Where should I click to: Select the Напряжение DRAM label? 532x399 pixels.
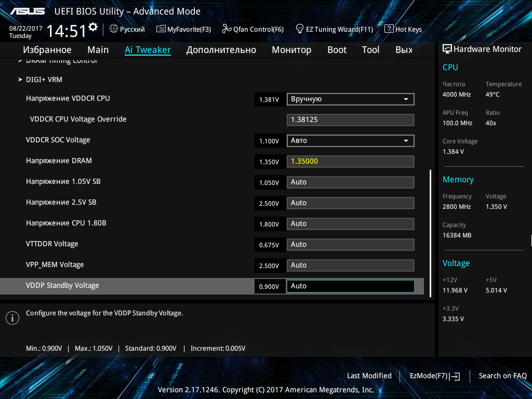point(59,161)
